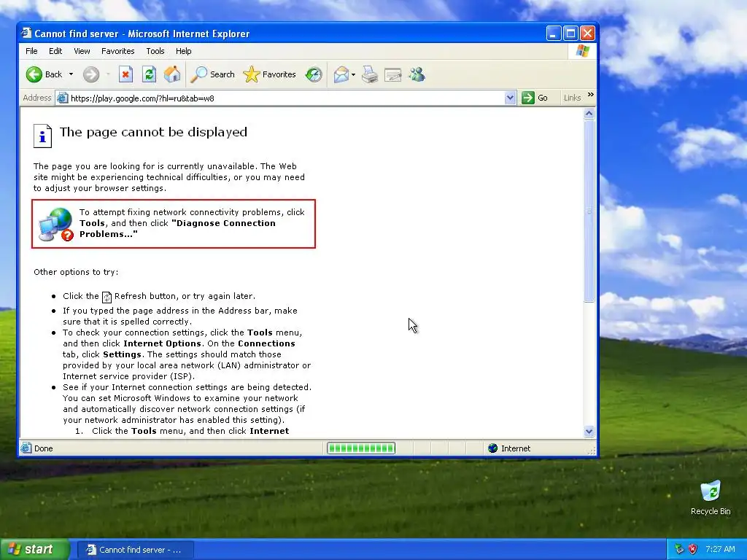Open the Mail envelope toolbar icon

341,74
